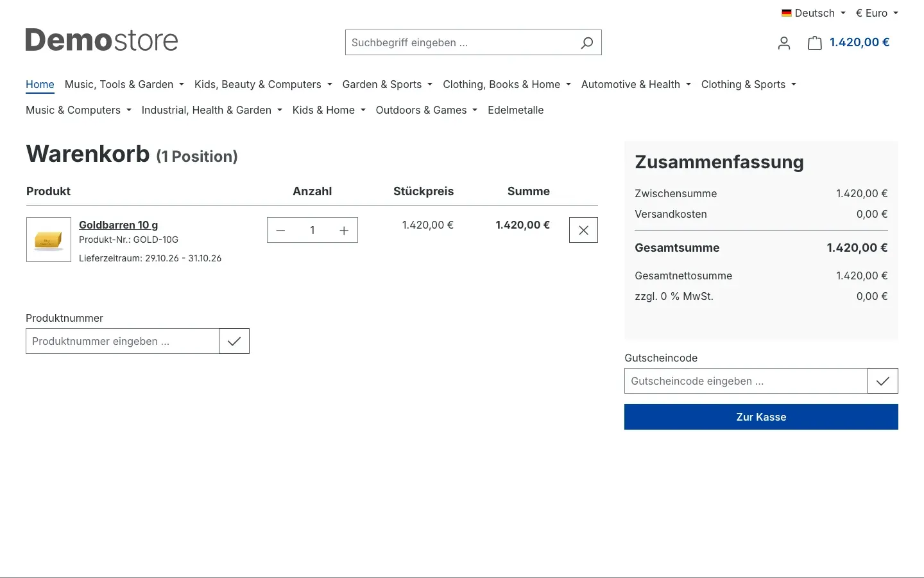Submit product number with checkmark button
This screenshot has width=924, height=578.
pos(234,341)
